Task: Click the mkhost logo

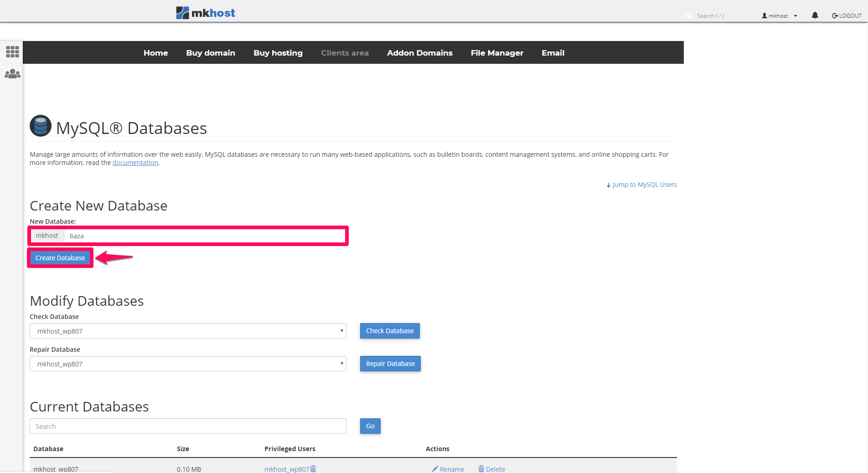Action: [206, 13]
